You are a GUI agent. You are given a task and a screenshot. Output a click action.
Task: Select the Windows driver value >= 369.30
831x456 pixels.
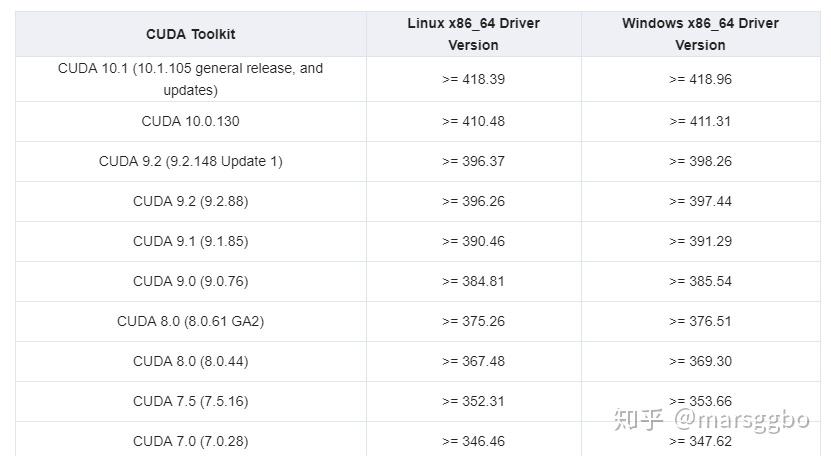point(700,361)
